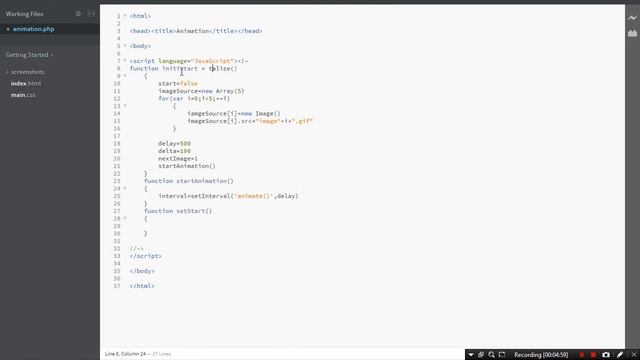Click the 'for(var i=0;i<5;++i)' line

(194, 98)
